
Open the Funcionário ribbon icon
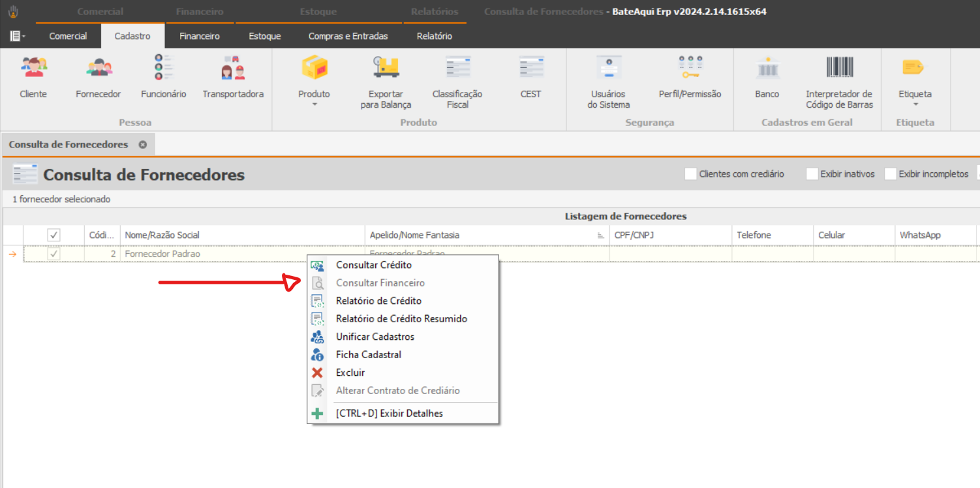(x=164, y=67)
